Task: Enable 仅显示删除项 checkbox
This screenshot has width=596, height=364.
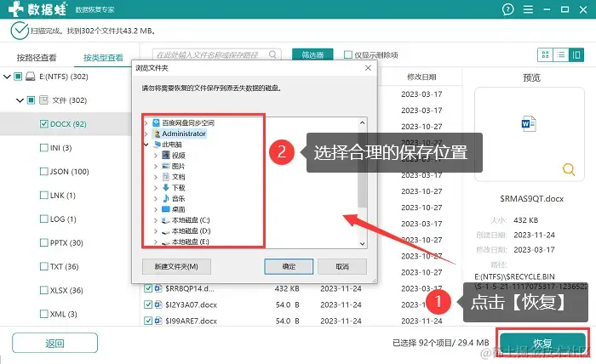Action: (347, 54)
